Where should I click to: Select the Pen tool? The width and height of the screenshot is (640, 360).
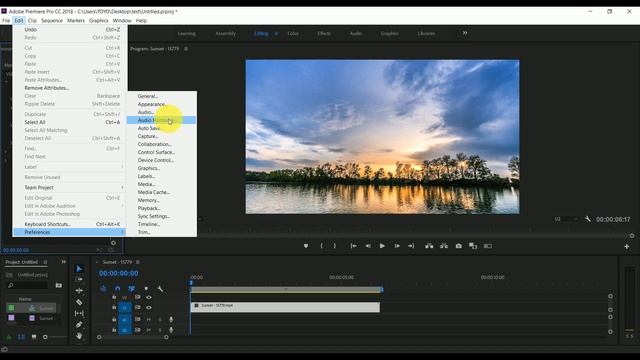pyautogui.click(x=79, y=325)
